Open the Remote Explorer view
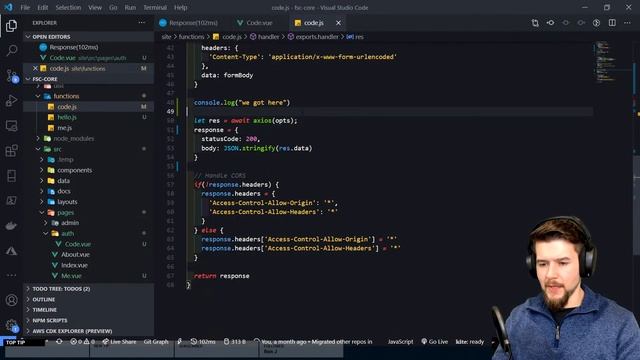The image size is (640, 360). [11, 126]
